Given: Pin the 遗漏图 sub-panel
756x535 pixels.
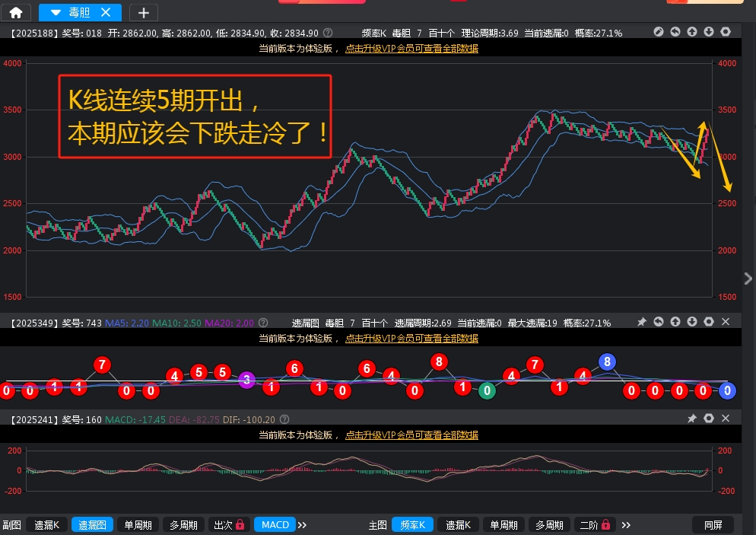Looking at the screenshot, I should click(x=641, y=322).
